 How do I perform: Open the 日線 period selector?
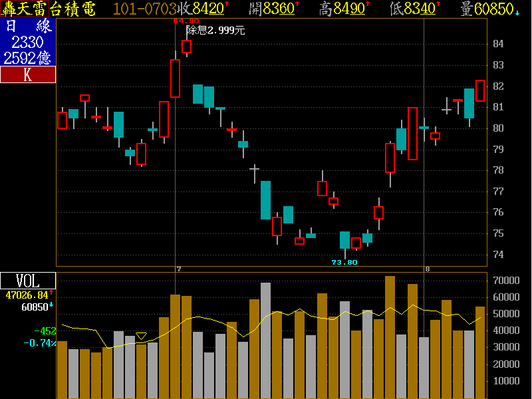point(28,26)
